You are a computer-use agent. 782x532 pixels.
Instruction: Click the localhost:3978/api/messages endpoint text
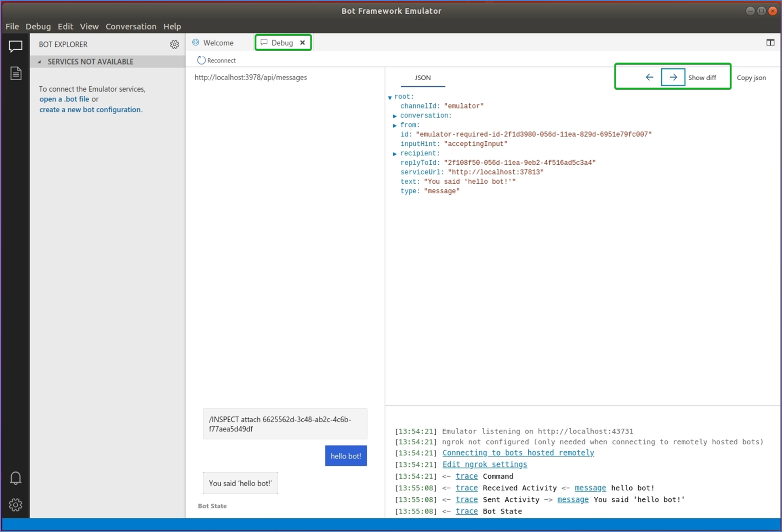coord(250,77)
